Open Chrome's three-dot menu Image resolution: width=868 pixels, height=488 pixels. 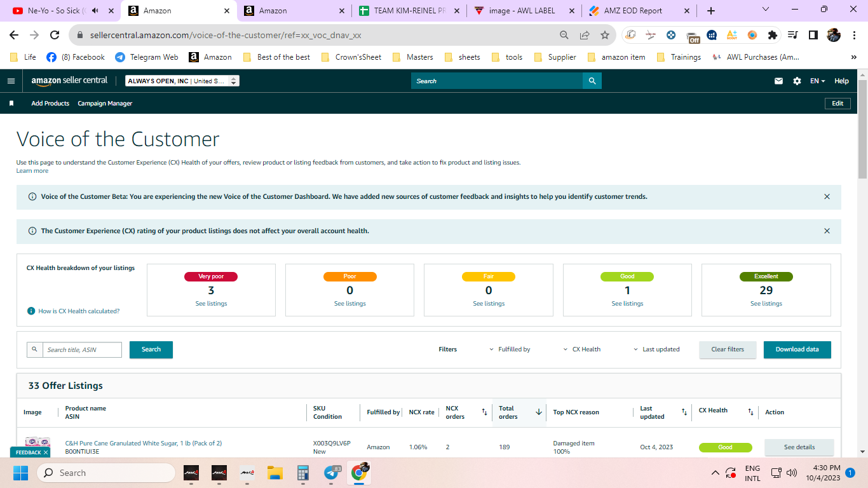pyautogui.click(x=854, y=35)
